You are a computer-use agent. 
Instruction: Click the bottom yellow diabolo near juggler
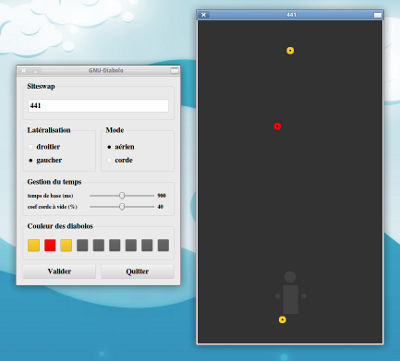(282, 320)
